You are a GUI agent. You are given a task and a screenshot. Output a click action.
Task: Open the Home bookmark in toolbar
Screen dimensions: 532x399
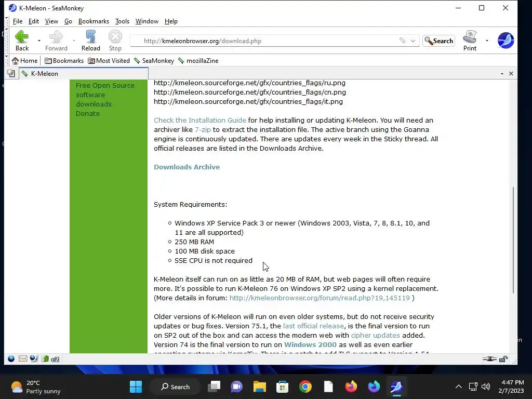point(24,61)
